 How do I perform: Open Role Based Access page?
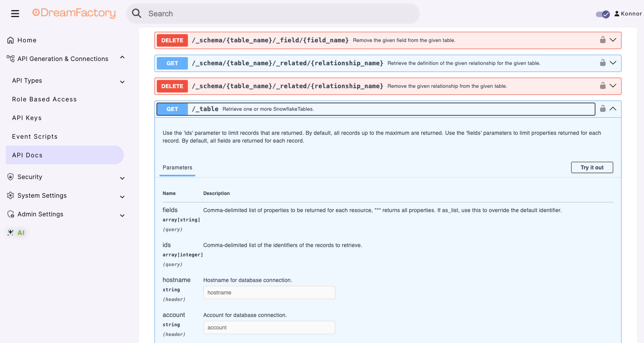point(44,99)
